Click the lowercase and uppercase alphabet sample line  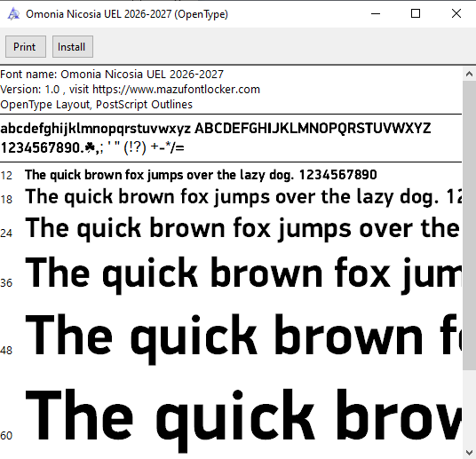[216, 129]
